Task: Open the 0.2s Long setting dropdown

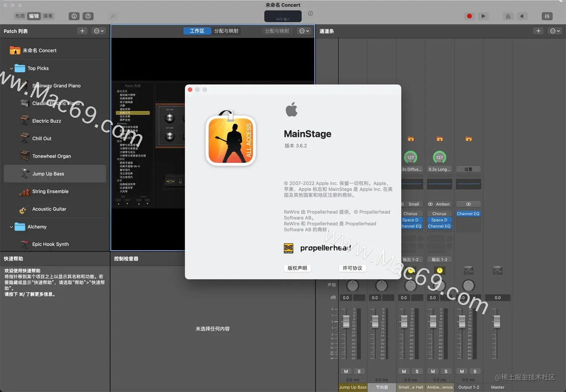Action: point(439,169)
